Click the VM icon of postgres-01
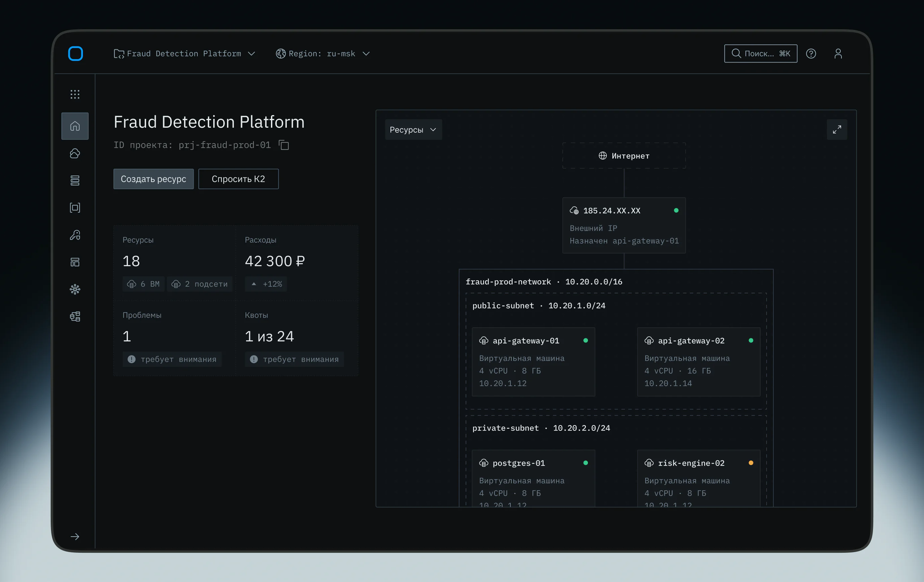 (x=483, y=463)
